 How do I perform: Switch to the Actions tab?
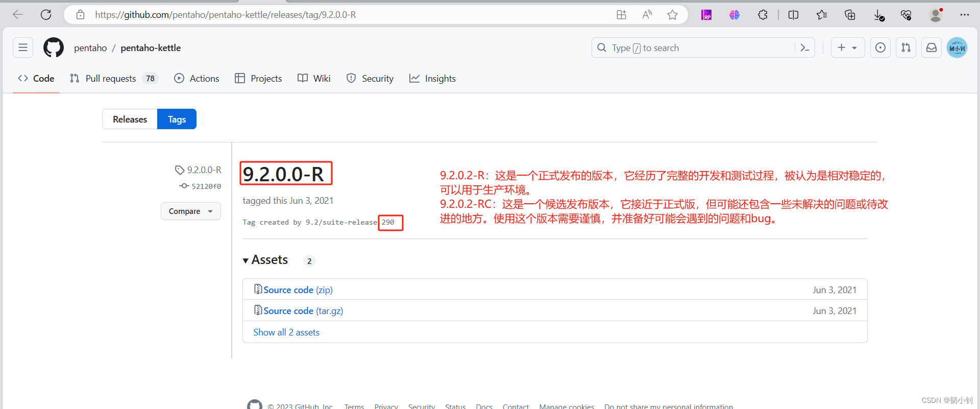197,78
